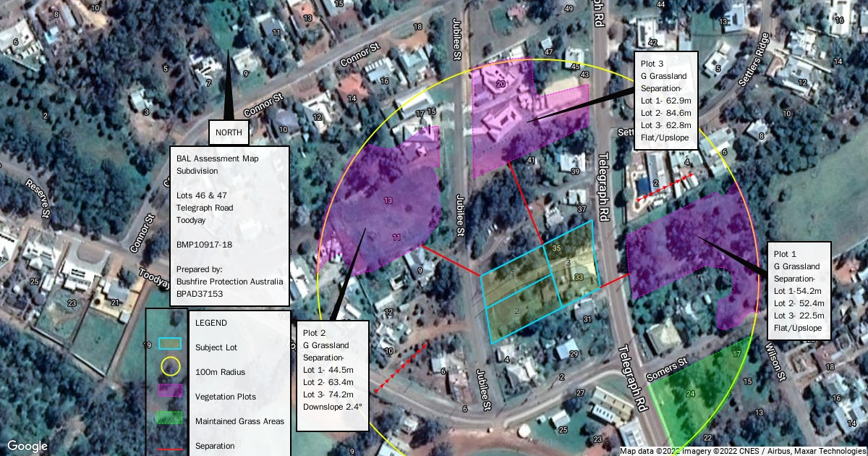Open the Plot 3 G Grassland callout

[665, 101]
